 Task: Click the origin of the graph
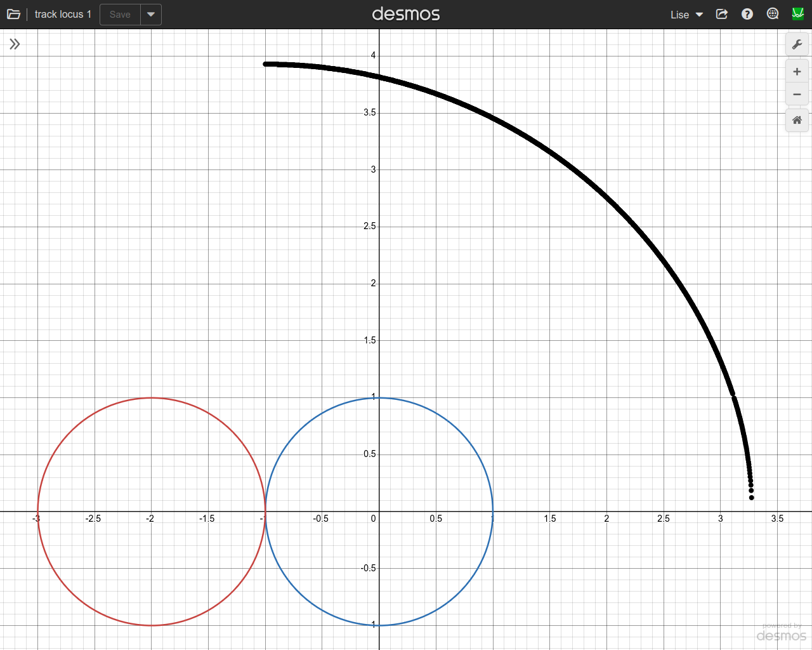coord(379,512)
